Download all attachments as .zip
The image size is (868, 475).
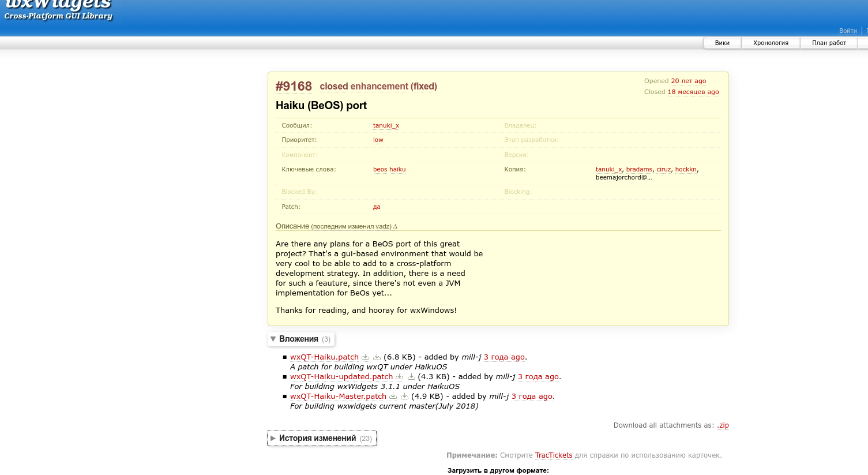pos(723,425)
